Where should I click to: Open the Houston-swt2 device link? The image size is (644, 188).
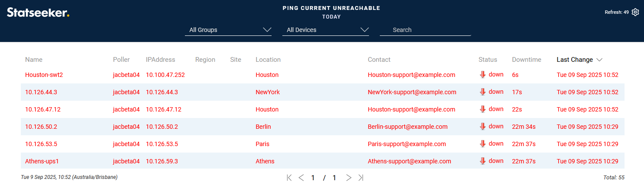coord(44,75)
